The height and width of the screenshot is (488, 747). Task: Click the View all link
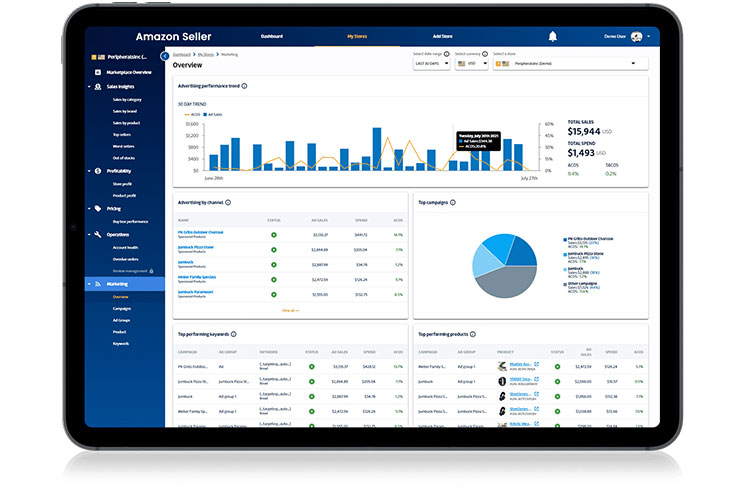tap(290, 310)
